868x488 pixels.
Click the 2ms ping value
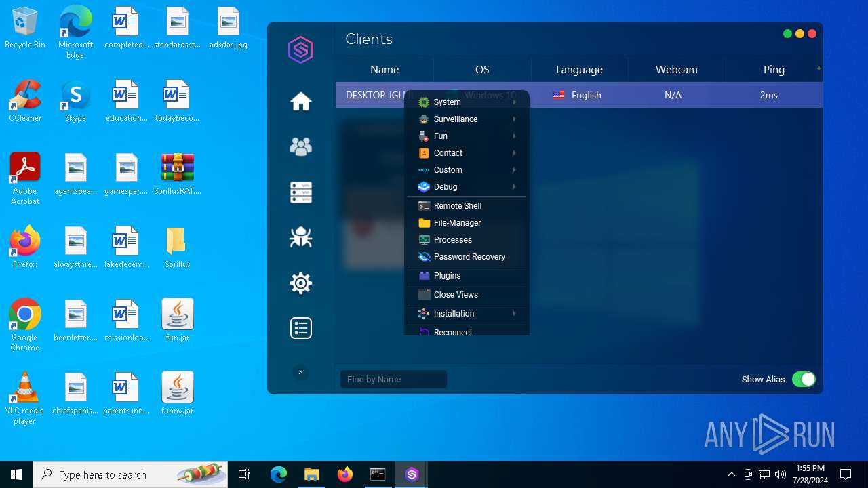pyautogui.click(x=768, y=96)
